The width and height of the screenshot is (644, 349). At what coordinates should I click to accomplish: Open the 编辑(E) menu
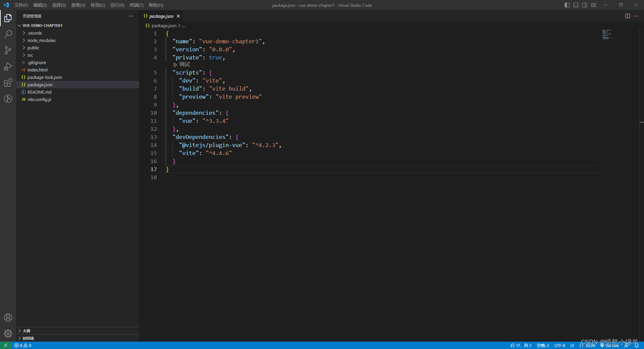(40, 5)
